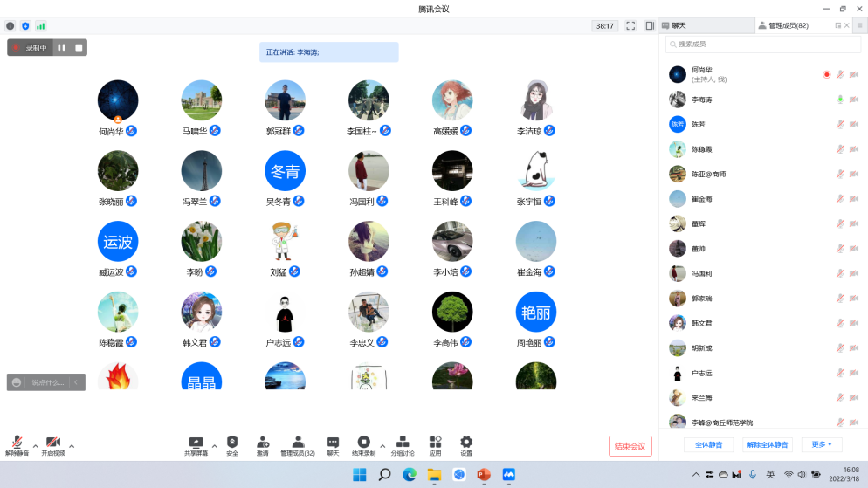Viewport: 868px width, 488px height.
Task: Click the network signal strength icon
Action: pos(40,26)
